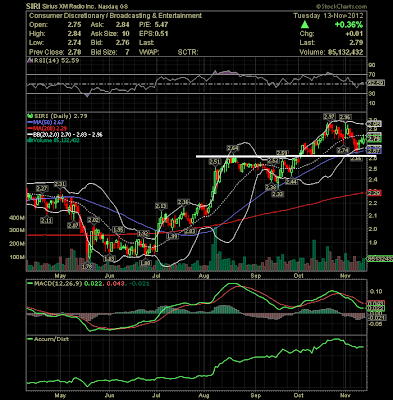Click the EPS value 0.51
Image resolution: width=393 pixels, height=400 pixels.
coord(161,34)
